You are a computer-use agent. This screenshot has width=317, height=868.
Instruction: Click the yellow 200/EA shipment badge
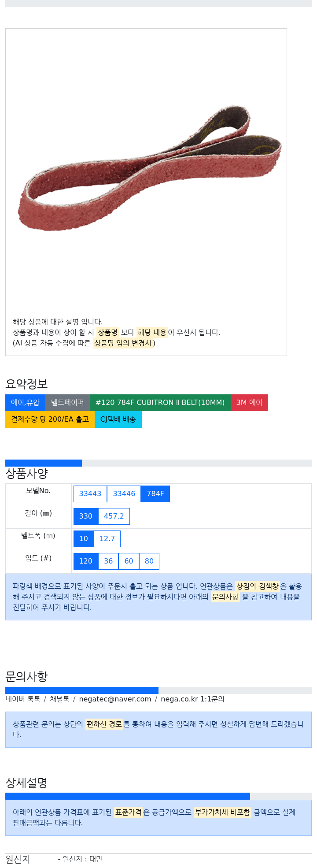(50, 419)
